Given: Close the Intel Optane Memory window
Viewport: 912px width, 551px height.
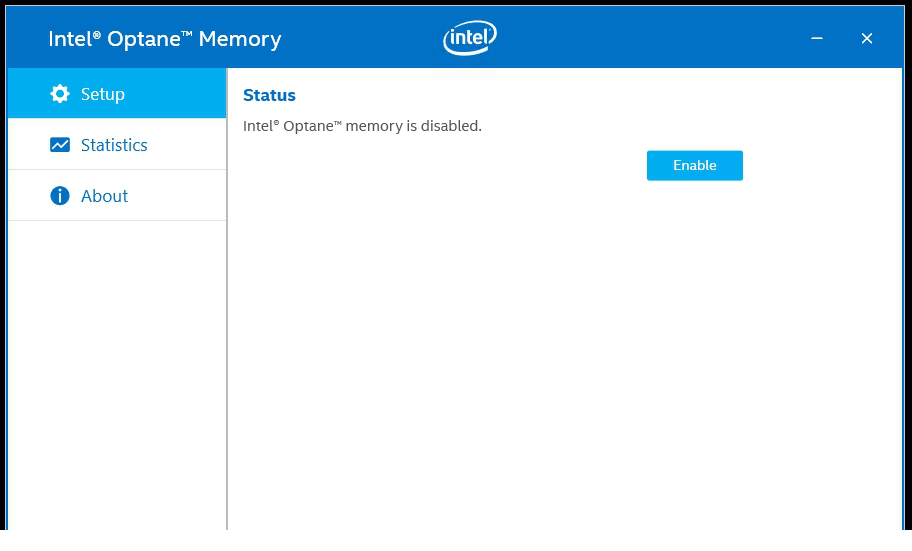Looking at the screenshot, I should (867, 39).
